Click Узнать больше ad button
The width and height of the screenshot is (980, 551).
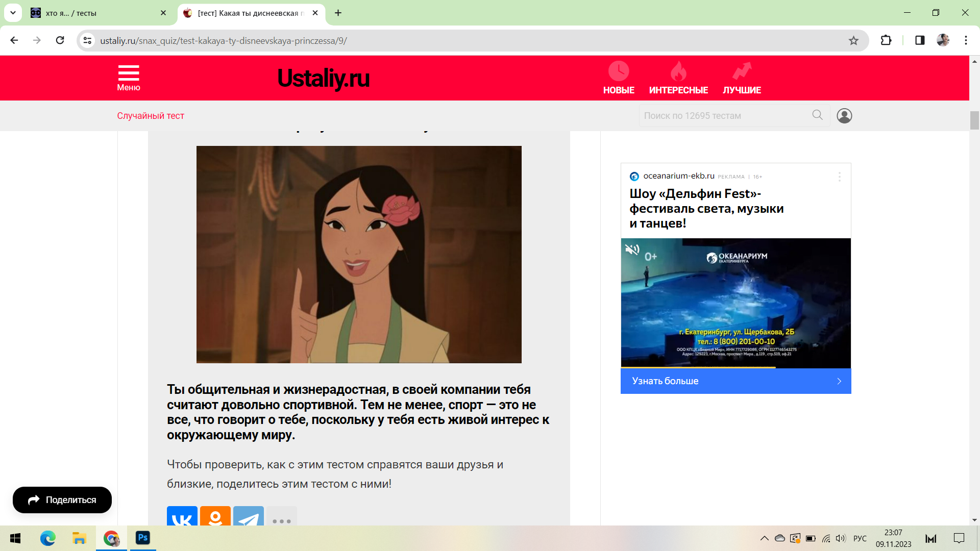point(736,381)
